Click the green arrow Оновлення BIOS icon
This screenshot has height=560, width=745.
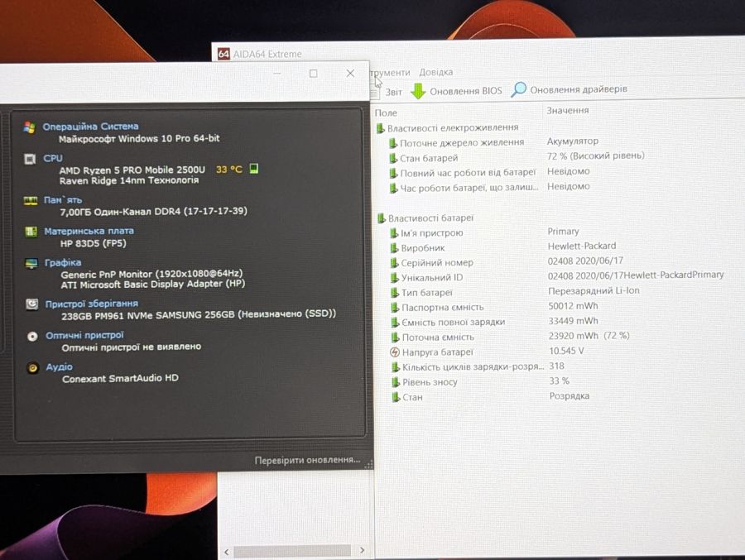[418, 91]
